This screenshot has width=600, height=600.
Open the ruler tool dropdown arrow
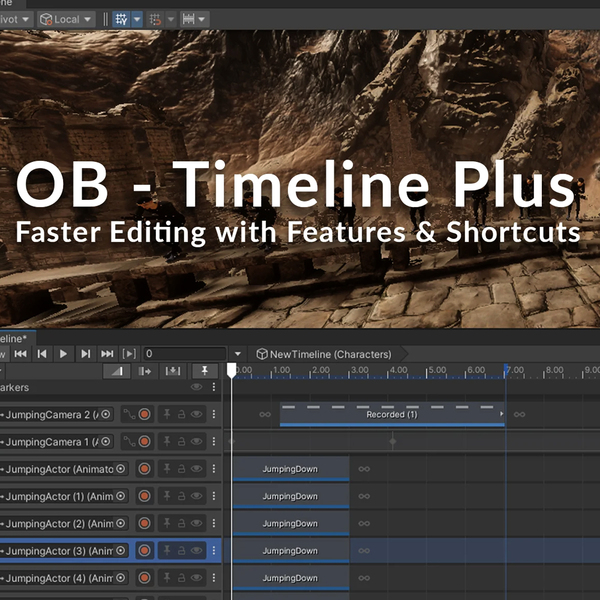pyautogui.click(x=202, y=19)
